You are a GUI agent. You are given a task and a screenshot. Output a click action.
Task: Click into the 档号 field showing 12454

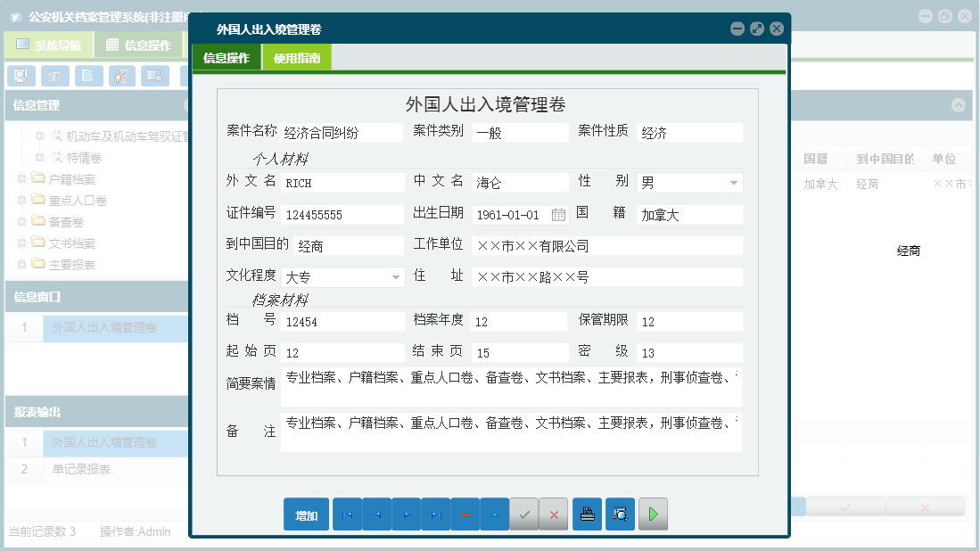pos(342,321)
